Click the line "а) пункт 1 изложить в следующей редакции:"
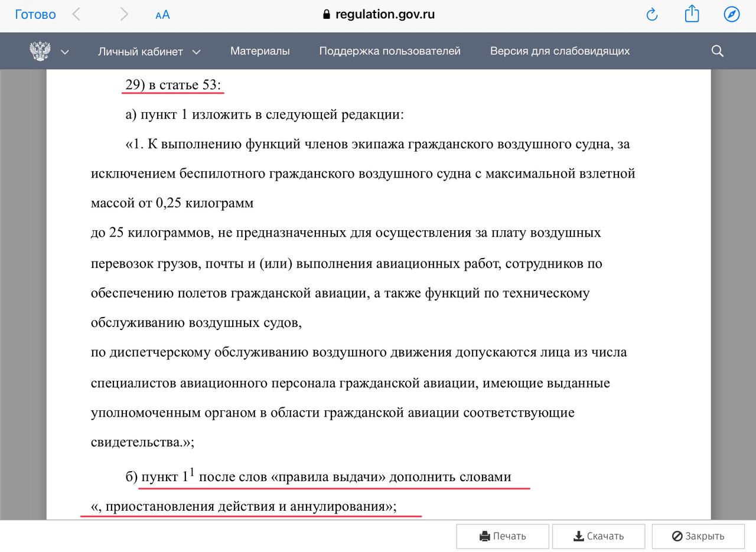756x552 pixels. (x=265, y=115)
